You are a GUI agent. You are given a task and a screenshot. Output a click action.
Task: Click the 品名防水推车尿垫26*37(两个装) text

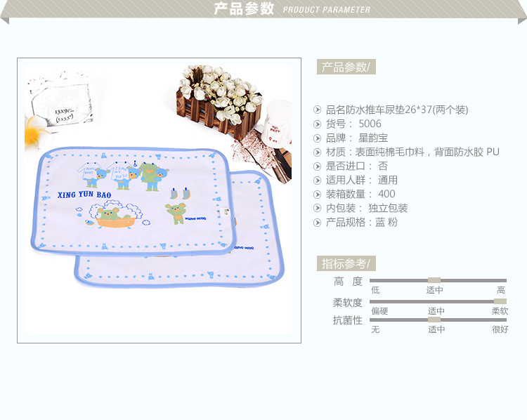pyautogui.click(x=397, y=110)
